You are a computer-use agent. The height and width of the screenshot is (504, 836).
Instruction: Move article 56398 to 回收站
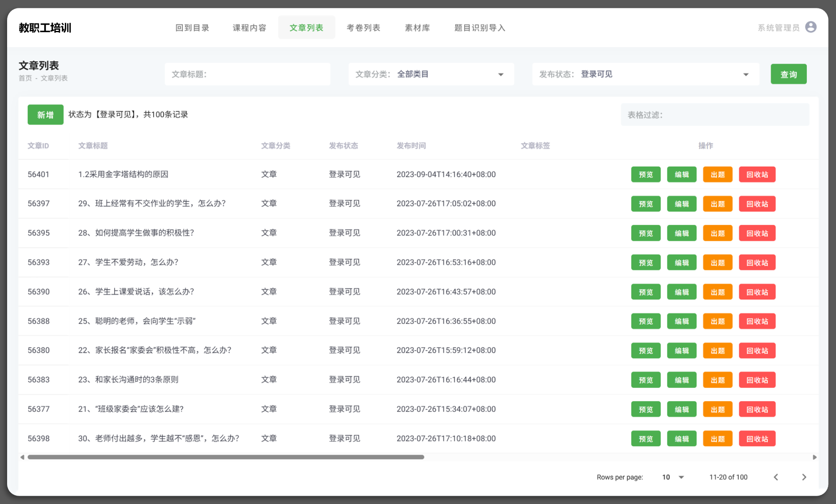pos(757,439)
